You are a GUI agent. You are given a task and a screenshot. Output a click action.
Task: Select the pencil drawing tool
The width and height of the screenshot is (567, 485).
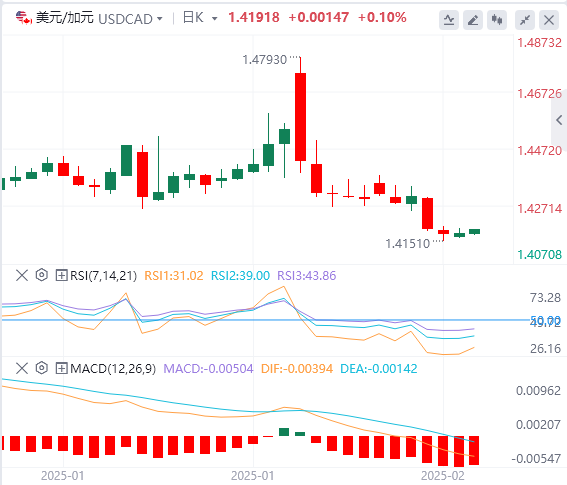coord(473,20)
